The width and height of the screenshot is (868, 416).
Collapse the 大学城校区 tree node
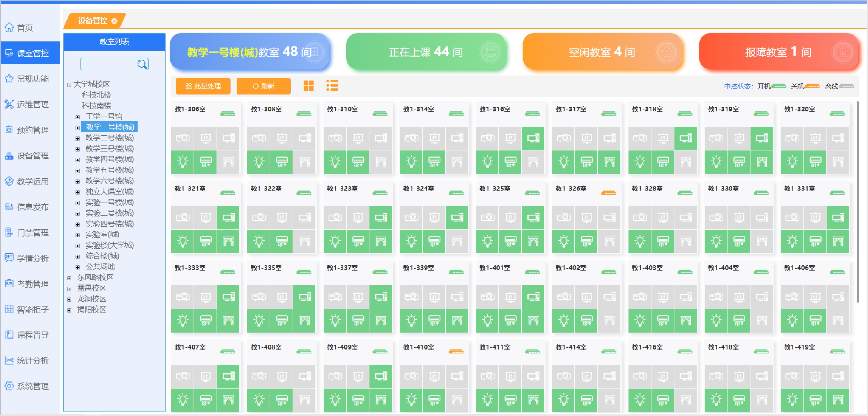[69, 85]
